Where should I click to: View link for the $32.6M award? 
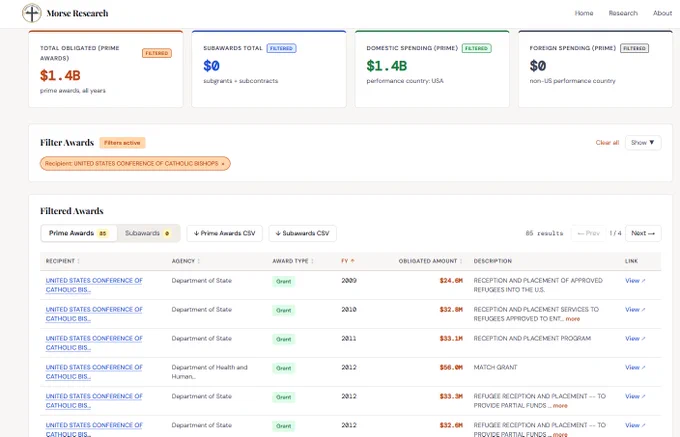pos(635,425)
